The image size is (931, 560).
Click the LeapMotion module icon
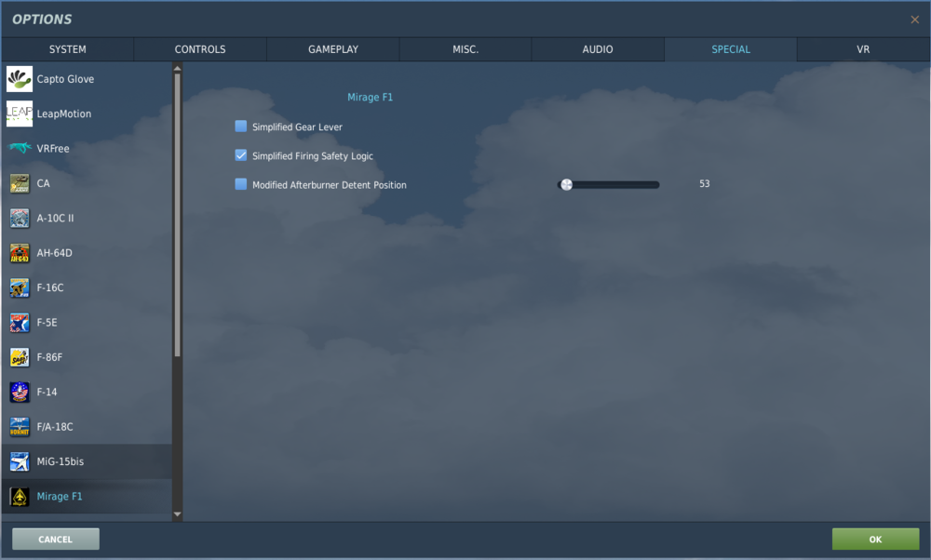pyautogui.click(x=19, y=113)
